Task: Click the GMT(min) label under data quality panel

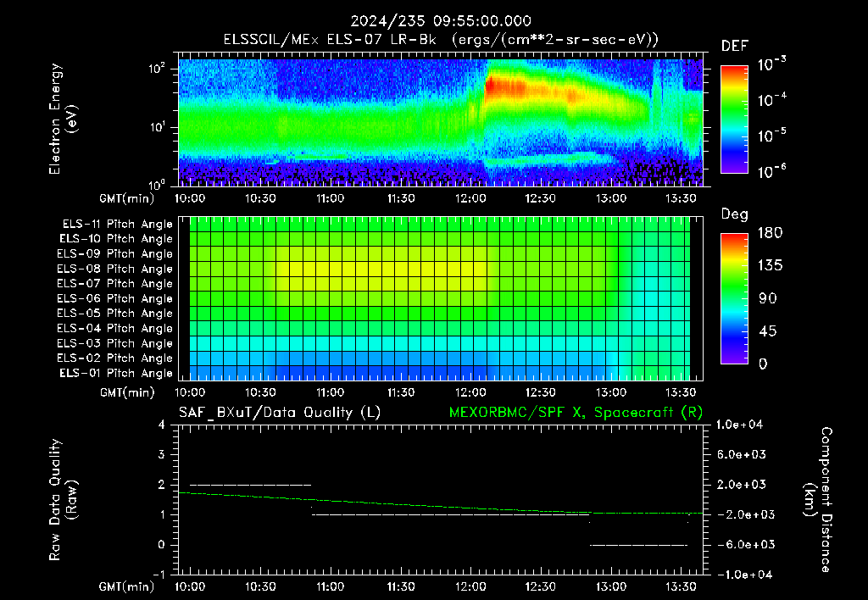Action: 127,586
